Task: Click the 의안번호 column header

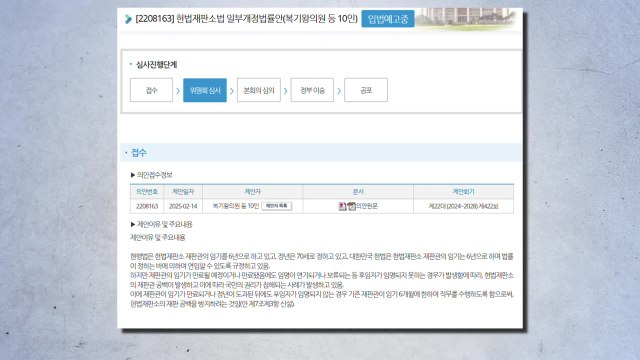Action: click(x=147, y=191)
